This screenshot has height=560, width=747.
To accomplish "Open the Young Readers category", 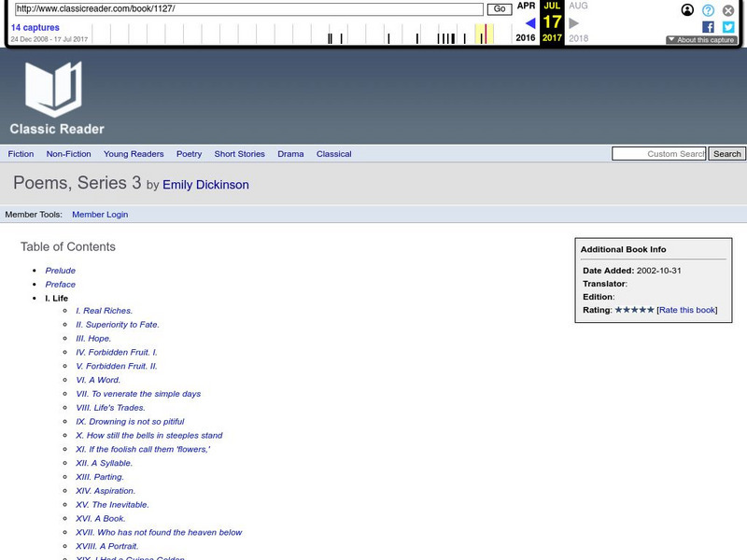I will coord(134,154).
